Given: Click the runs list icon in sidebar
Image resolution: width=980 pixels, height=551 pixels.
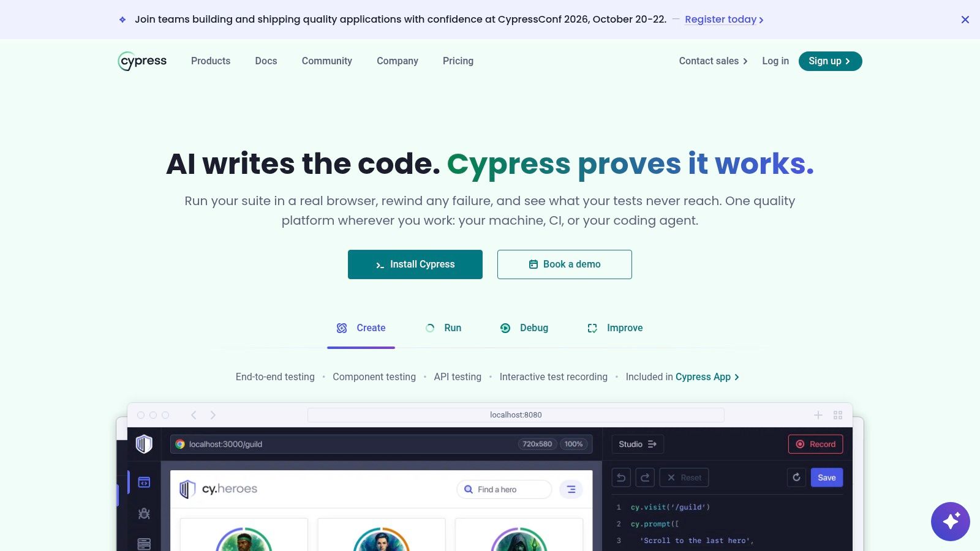Looking at the screenshot, I should (144, 544).
